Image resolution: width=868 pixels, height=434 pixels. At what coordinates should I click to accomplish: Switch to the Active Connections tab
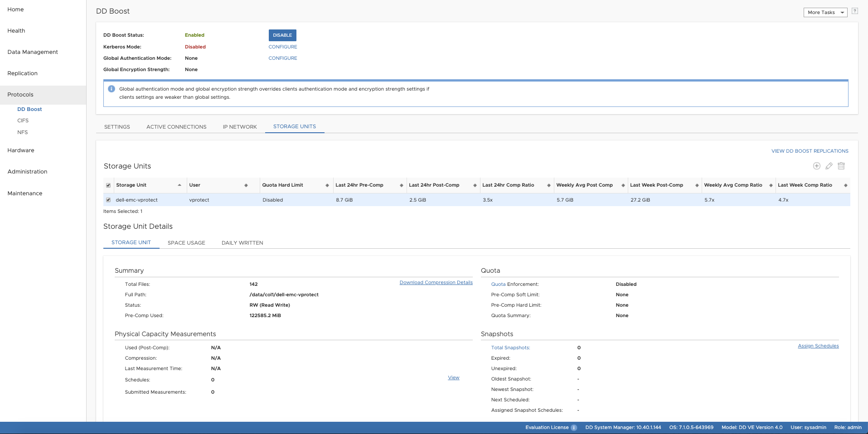click(x=176, y=127)
